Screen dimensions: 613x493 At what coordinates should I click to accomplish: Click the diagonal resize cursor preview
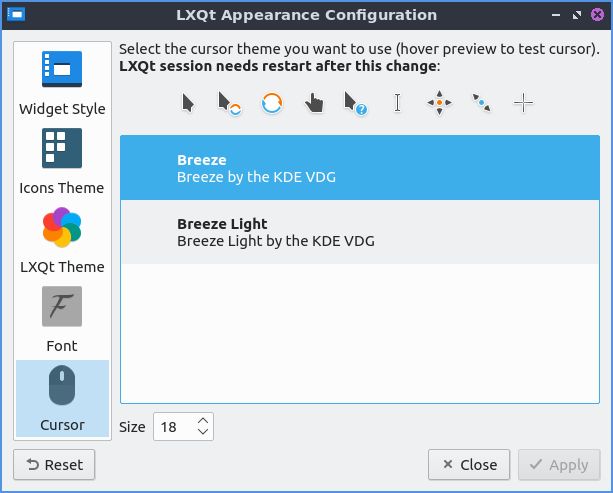pos(481,103)
